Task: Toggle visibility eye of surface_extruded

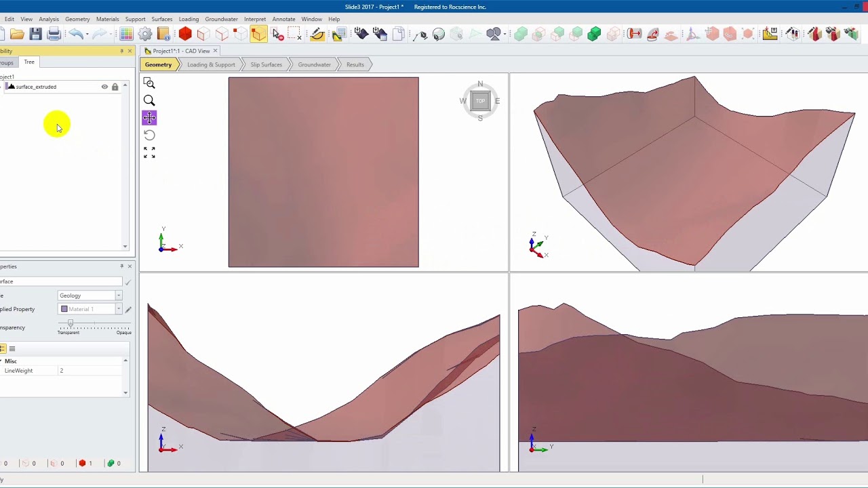Action: pos(104,87)
